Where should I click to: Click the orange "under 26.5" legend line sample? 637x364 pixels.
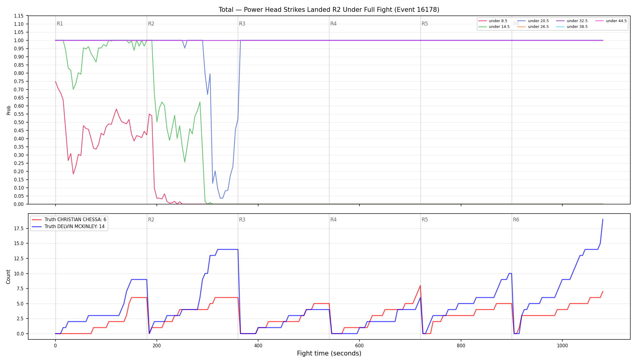[x=521, y=27]
